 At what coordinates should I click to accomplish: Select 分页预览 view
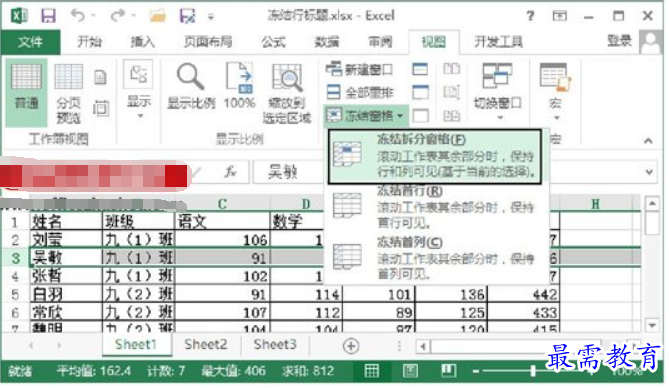coord(68,93)
